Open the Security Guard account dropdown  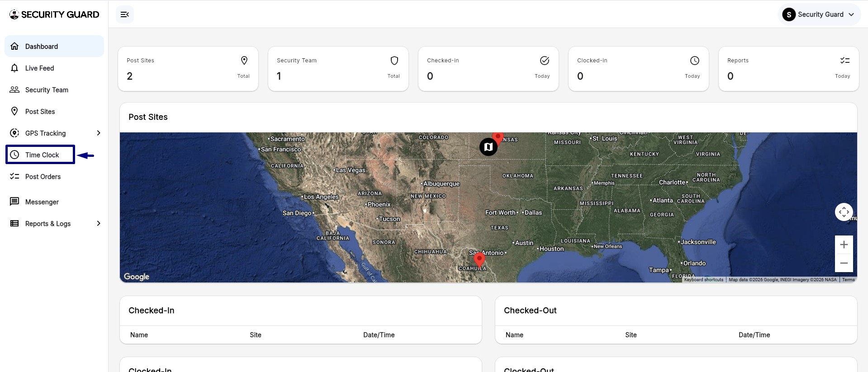tap(819, 14)
